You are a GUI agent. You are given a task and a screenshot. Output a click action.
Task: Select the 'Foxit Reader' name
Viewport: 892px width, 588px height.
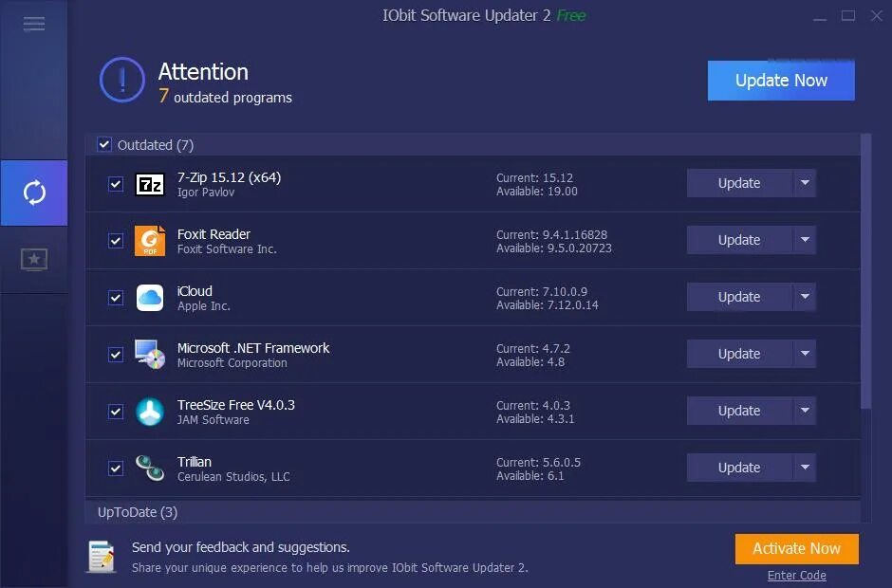click(x=214, y=234)
